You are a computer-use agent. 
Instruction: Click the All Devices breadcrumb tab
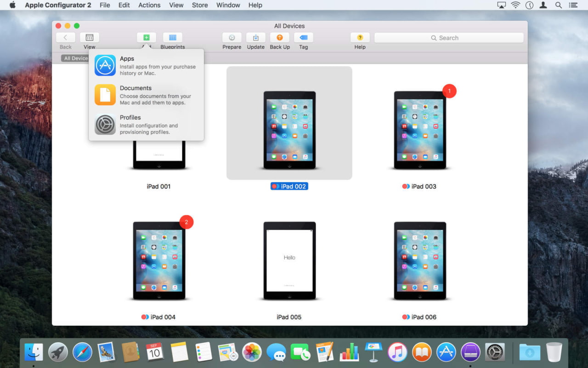pyautogui.click(x=75, y=58)
